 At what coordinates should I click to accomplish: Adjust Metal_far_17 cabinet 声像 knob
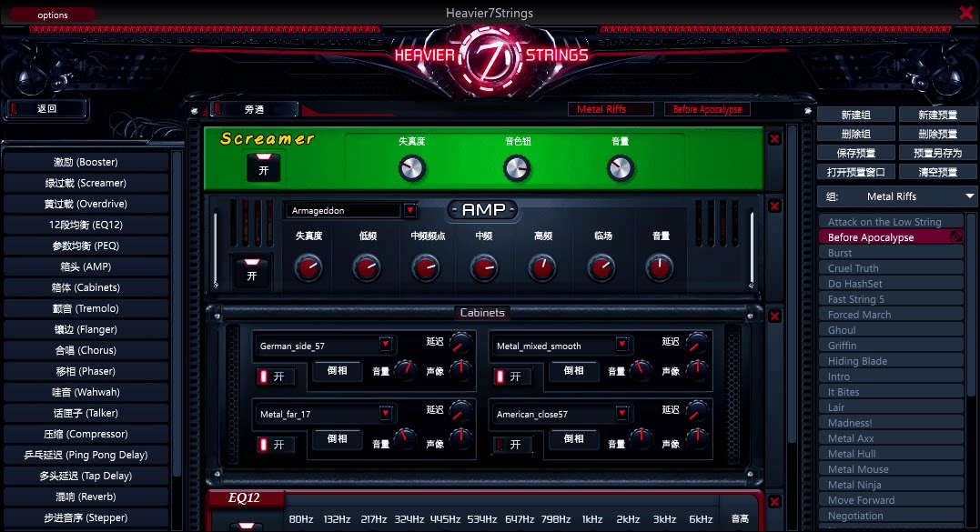460,438
